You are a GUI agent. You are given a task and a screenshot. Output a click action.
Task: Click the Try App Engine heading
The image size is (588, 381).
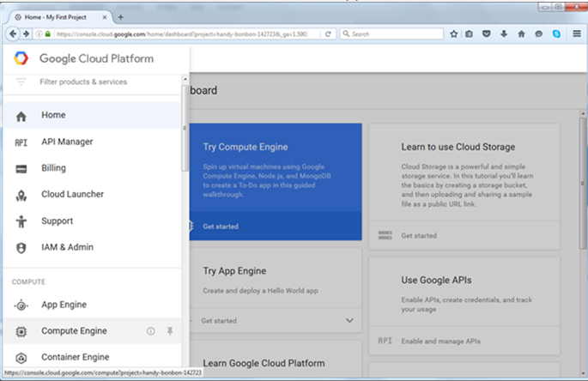(x=234, y=271)
